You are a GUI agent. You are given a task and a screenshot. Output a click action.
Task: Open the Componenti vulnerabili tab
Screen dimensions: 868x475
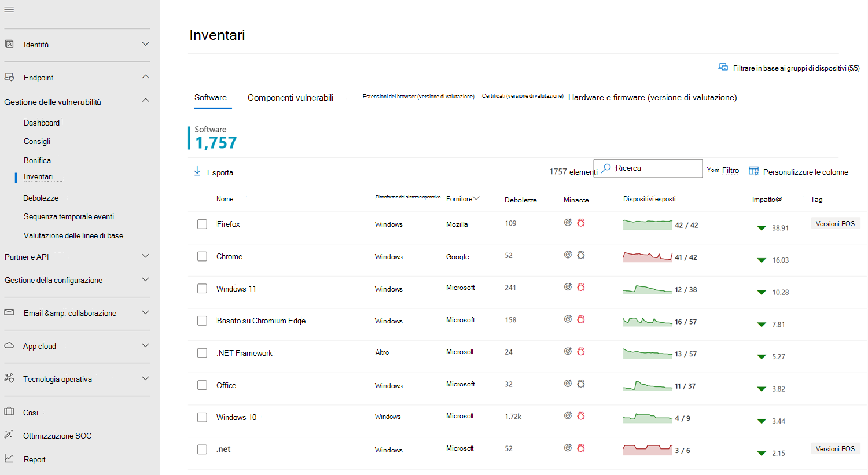click(x=290, y=97)
